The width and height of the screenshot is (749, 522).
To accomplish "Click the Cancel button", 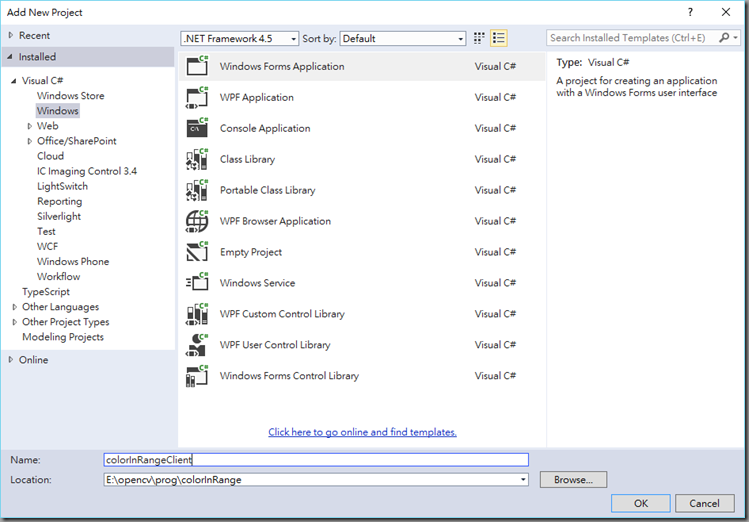I will (705, 503).
